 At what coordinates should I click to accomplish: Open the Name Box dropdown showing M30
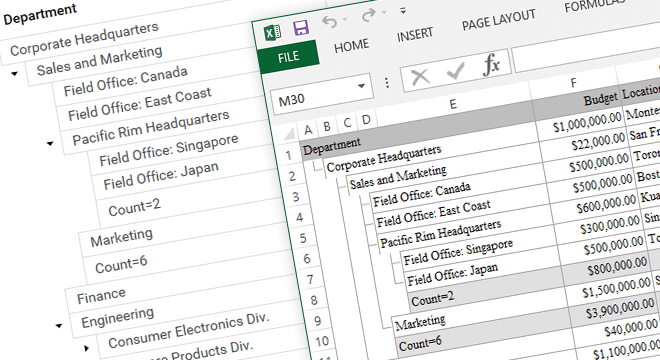[x=361, y=86]
